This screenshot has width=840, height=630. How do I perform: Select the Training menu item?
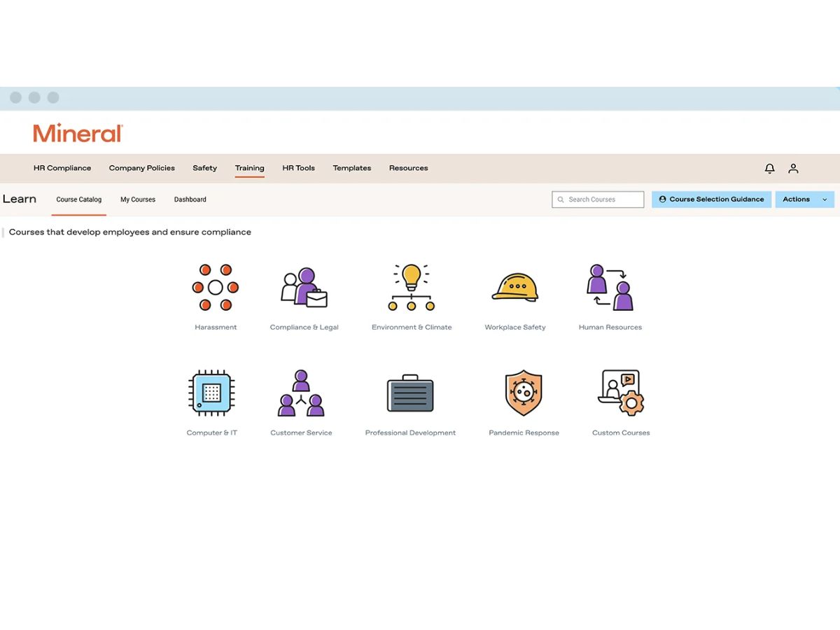pos(250,168)
